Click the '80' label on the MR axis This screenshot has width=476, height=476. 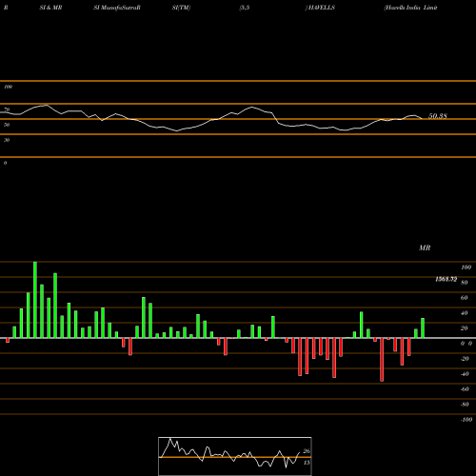tap(465, 283)
